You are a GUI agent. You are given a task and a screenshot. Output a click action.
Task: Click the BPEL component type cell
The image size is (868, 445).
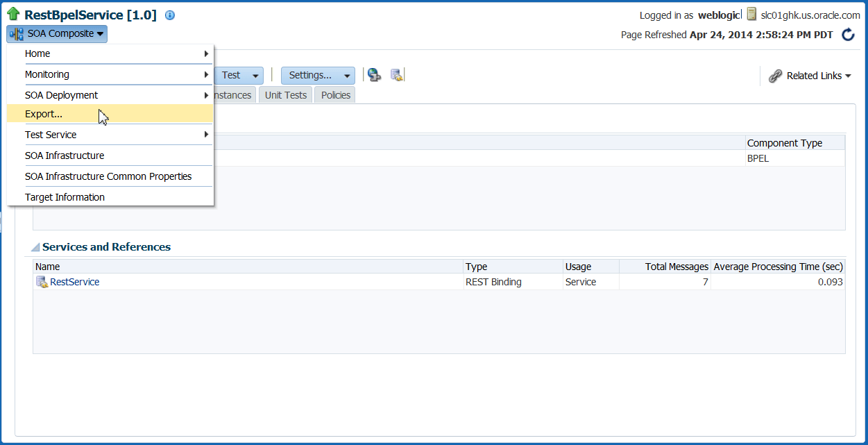coord(758,158)
